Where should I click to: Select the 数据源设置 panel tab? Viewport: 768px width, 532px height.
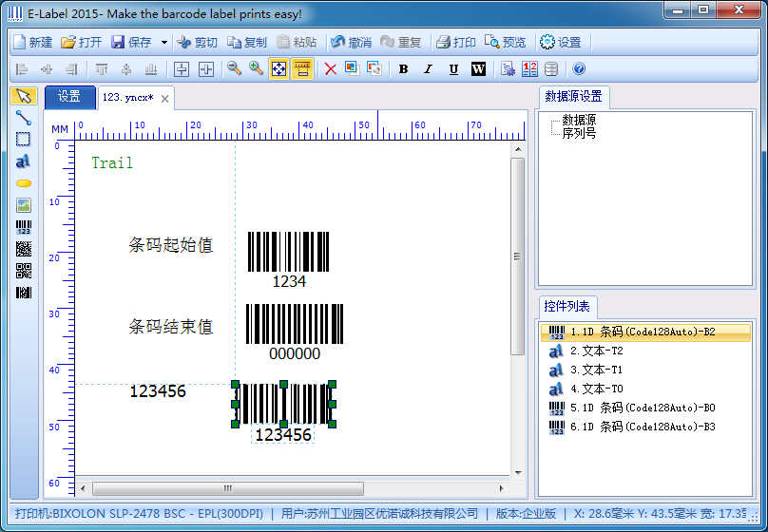coord(574,97)
